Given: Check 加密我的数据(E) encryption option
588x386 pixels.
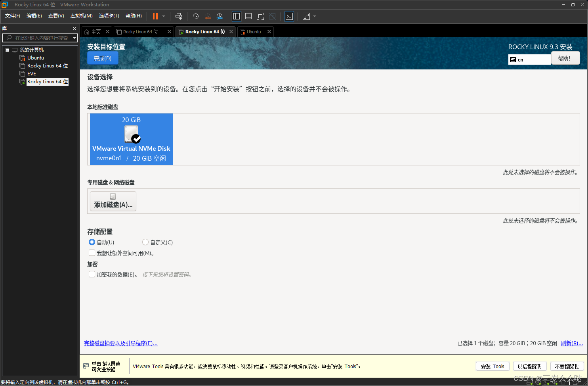Looking at the screenshot, I should point(92,274).
